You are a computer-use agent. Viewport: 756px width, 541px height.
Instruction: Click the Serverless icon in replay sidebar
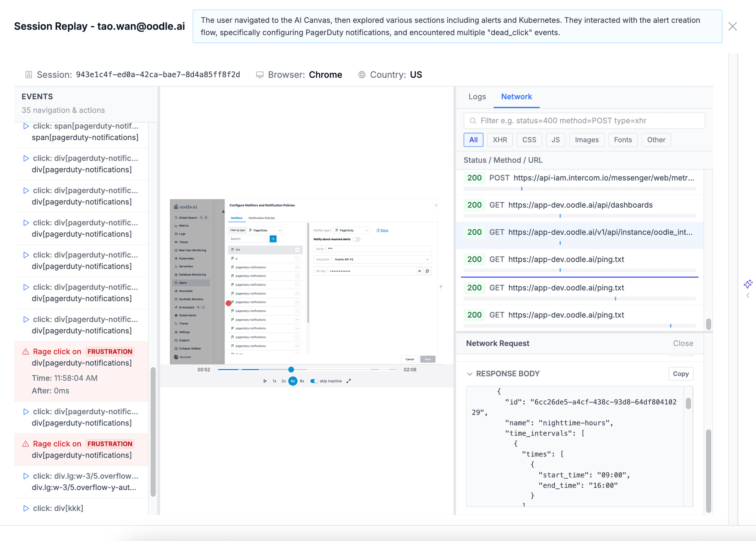176,266
